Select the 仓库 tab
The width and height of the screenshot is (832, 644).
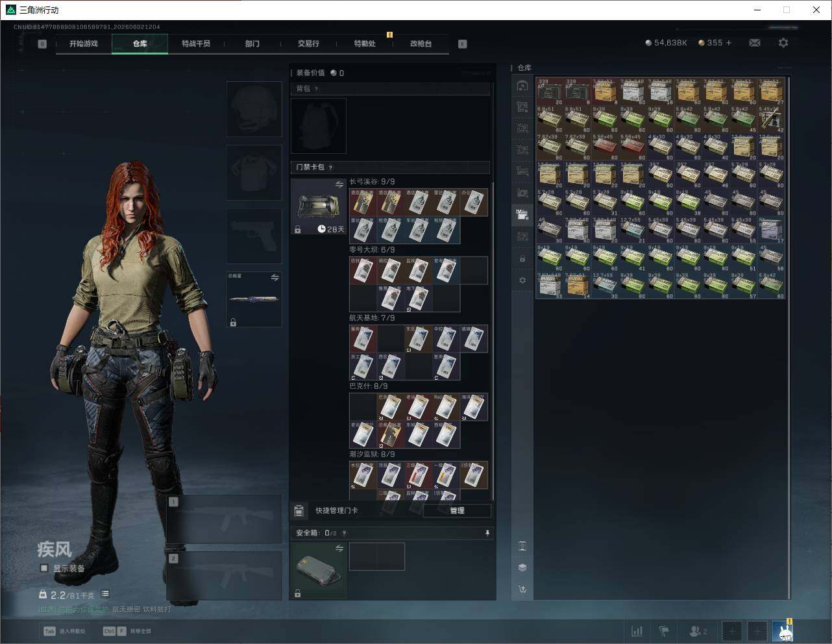[x=140, y=43]
